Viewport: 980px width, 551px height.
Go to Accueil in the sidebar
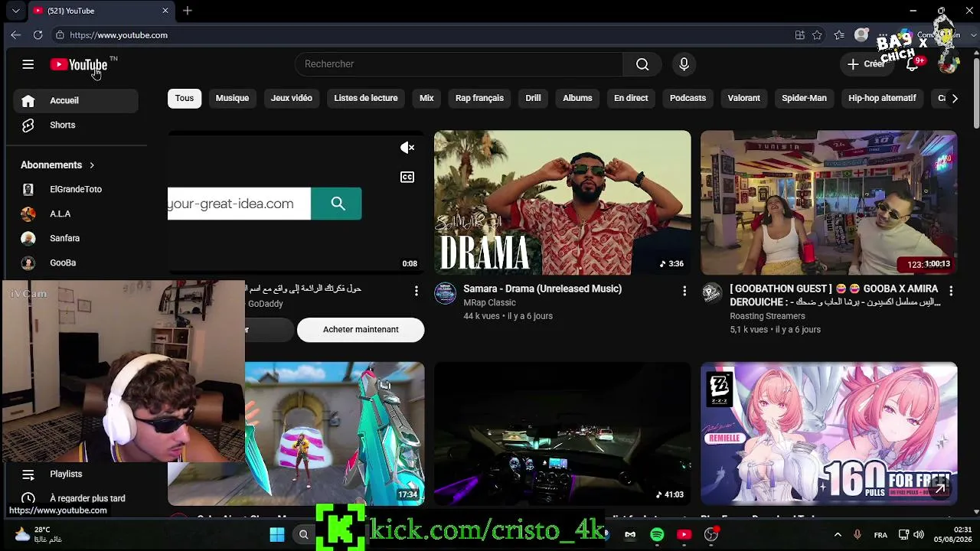coord(76,101)
